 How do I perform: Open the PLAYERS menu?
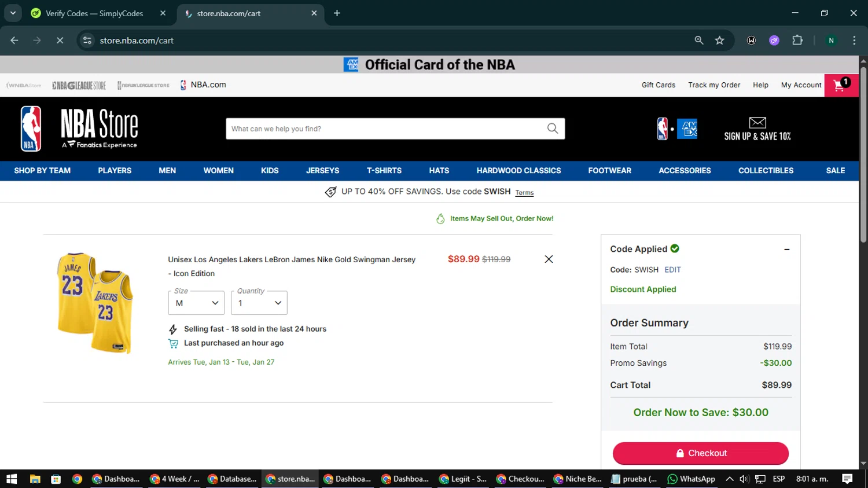[115, 171]
